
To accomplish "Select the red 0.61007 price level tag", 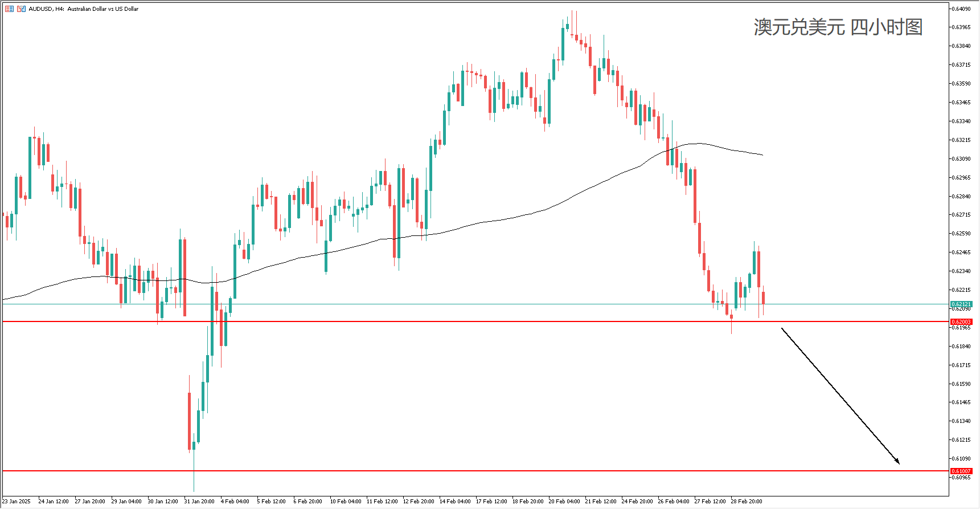I will (x=961, y=471).
